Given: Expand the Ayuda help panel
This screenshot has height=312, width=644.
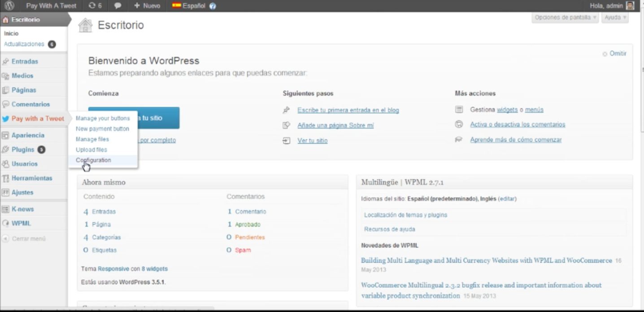Looking at the screenshot, I should click(x=615, y=18).
